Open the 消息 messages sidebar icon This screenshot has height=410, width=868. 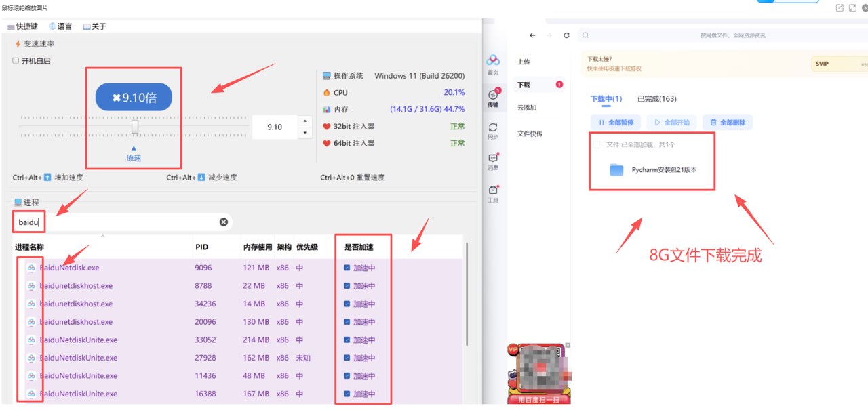click(493, 160)
